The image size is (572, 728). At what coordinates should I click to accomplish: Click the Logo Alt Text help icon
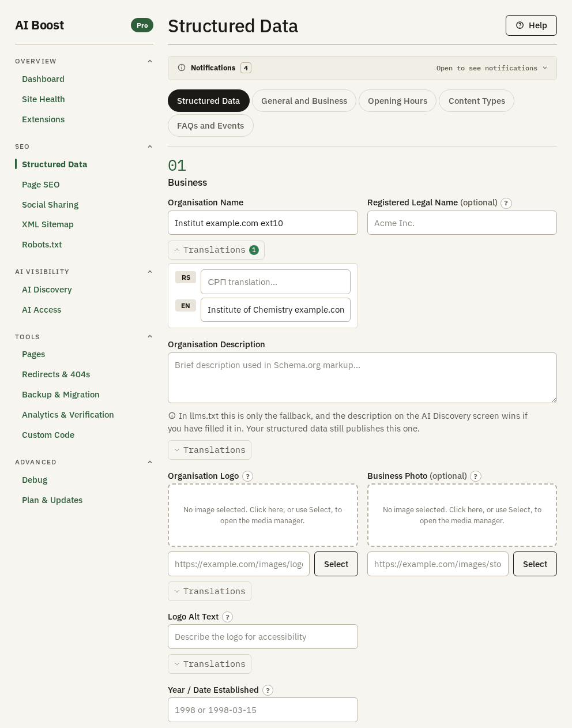228,617
